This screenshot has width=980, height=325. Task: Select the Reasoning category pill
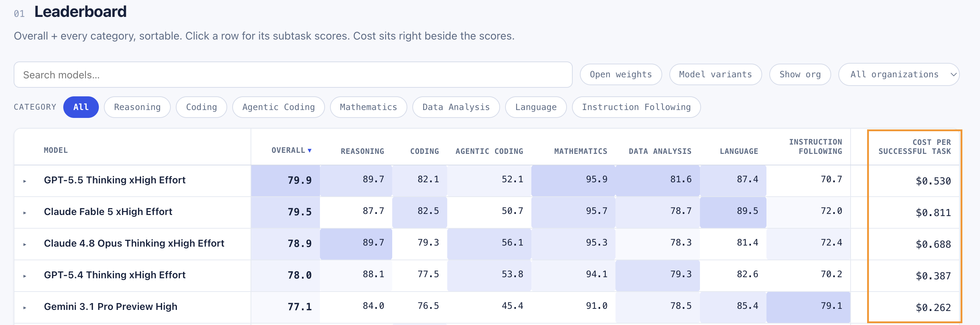click(x=137, y=107)
